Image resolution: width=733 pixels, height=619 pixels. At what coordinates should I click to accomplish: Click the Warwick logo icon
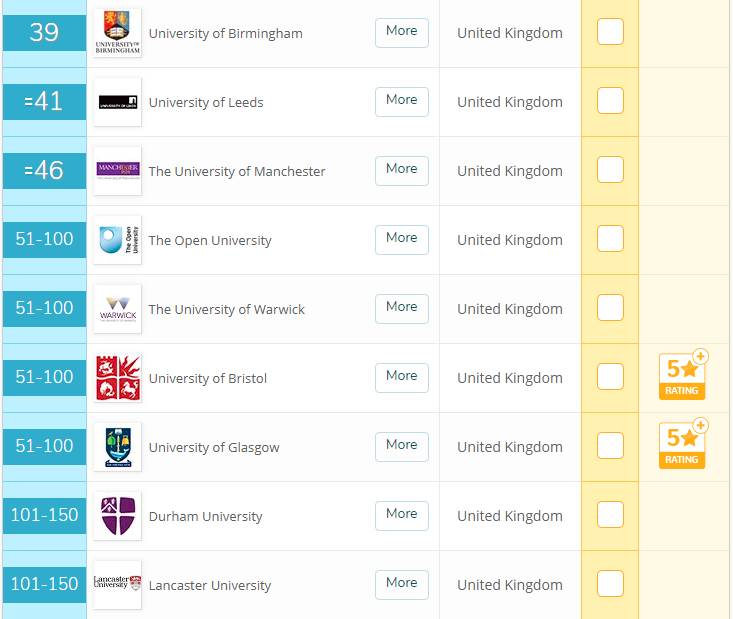(x=117, y=309)
